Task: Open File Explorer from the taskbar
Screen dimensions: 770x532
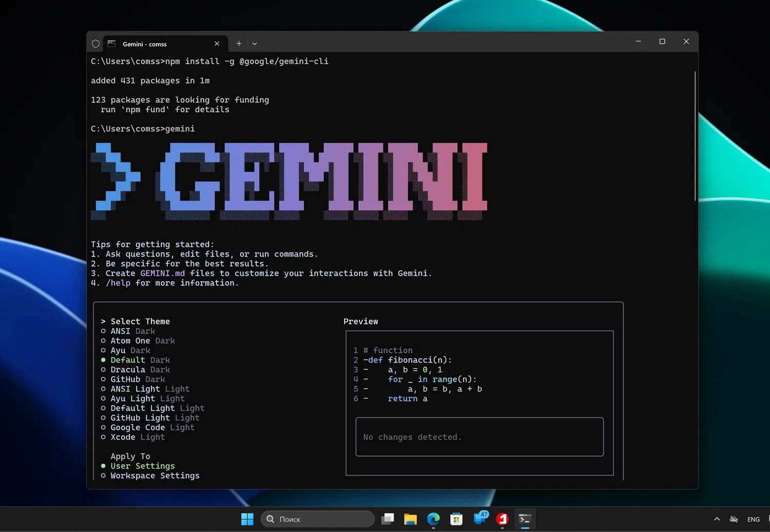Action: pyautogui.click(x=410, y=519)
